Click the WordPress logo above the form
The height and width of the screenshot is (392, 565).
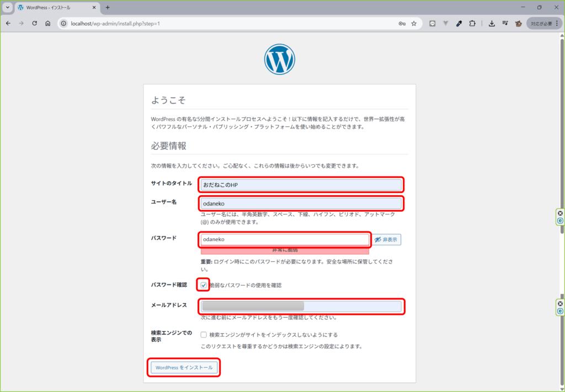279,60
